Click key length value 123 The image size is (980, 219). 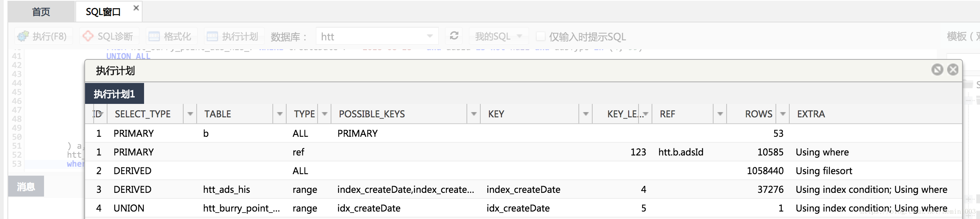[638, 152]
